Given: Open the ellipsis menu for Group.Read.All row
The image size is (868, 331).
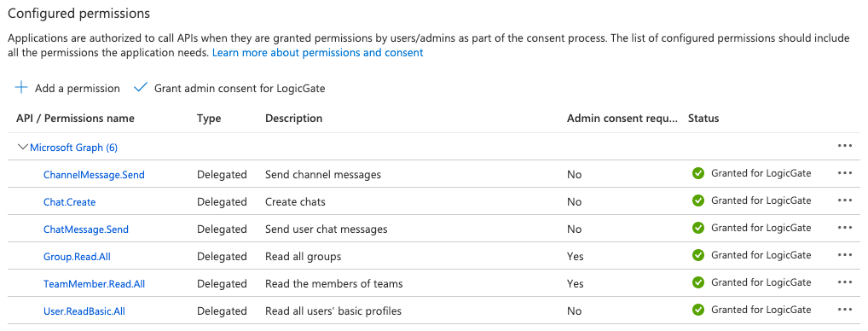Looking at the screenshot, I should pos(845,254).
